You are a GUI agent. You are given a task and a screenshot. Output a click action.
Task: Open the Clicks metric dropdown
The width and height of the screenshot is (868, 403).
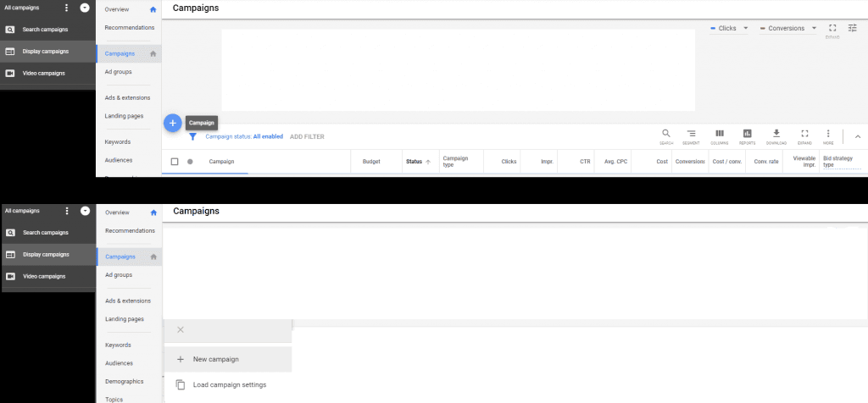click(729, 28)
